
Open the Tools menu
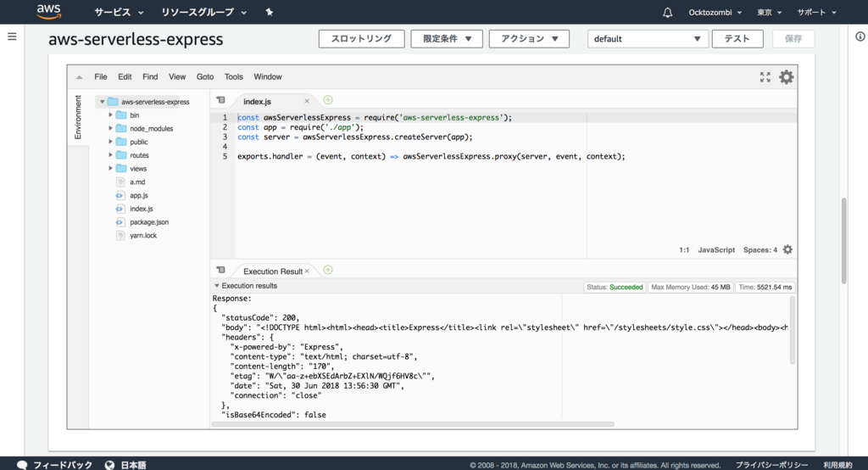tap(234, 77)
